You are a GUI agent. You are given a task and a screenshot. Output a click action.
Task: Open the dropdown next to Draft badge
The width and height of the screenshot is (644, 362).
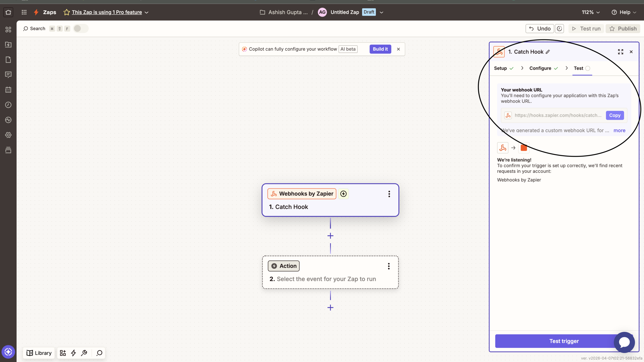coord(381,12)
